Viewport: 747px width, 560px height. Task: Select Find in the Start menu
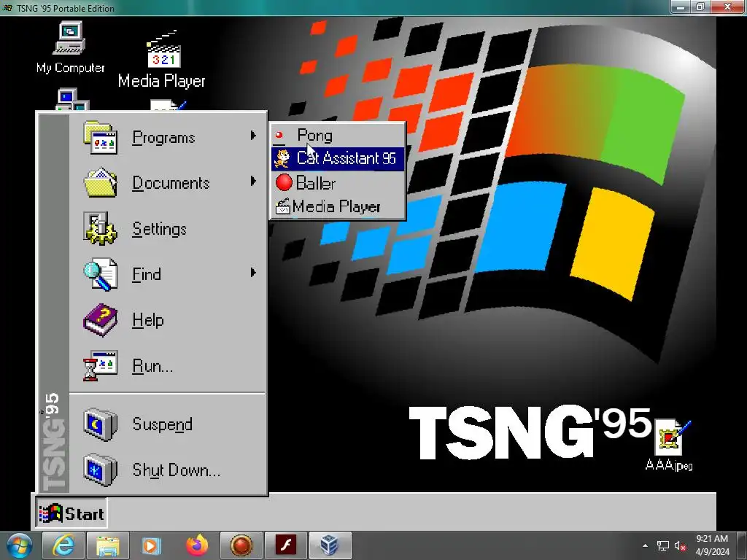[169, 274]
